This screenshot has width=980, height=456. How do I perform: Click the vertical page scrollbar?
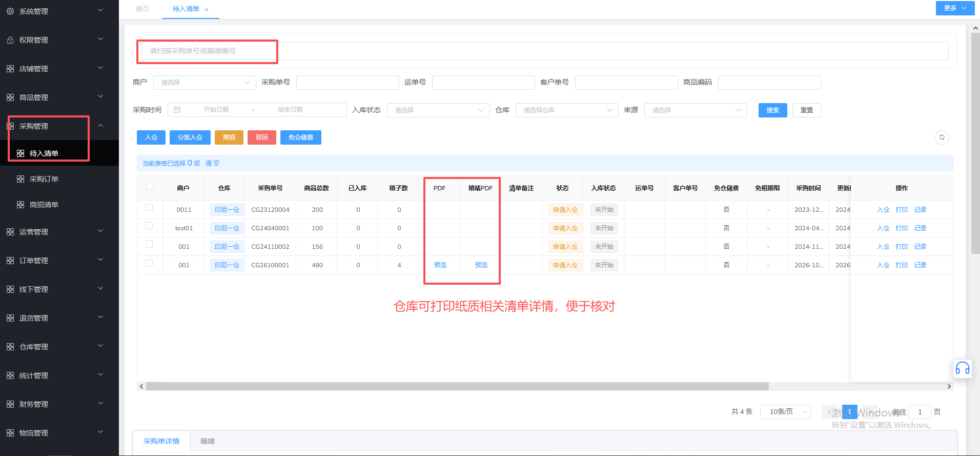point(975,144)
